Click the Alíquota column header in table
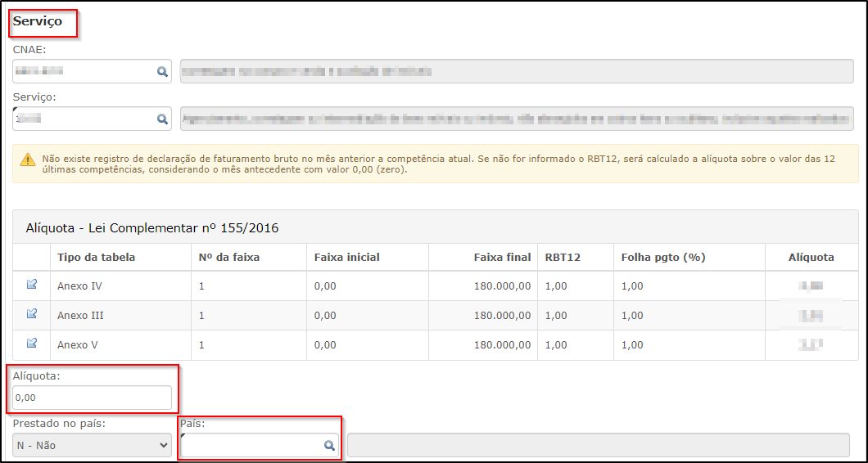Viewport: 868px width, 463px height. [x=811, y=257]
